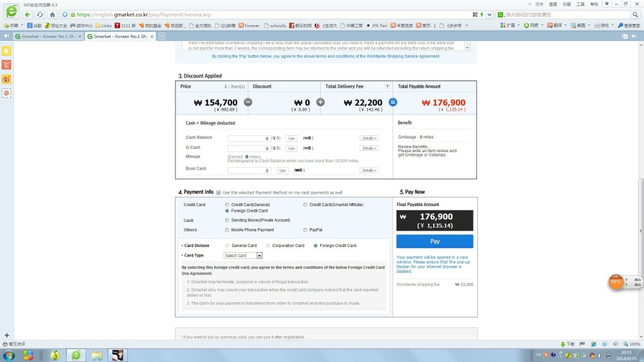644x362 pixels.
Task: Click the G-Cash amount input field
Action: [x=249, y=148]
